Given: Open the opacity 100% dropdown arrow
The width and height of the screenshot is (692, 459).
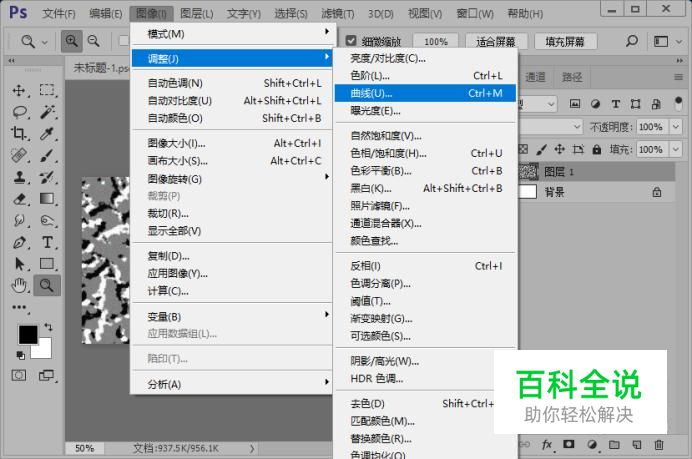Looking at the screenshot, I should (x=676, y=127).
